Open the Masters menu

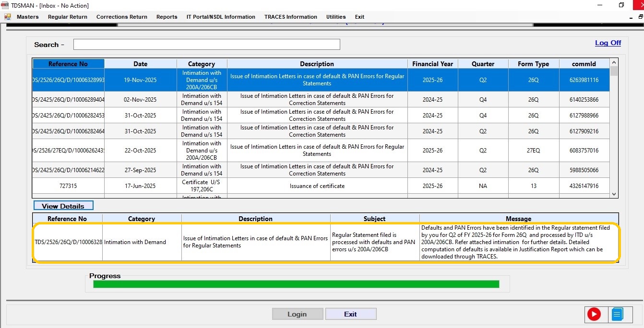27,17
